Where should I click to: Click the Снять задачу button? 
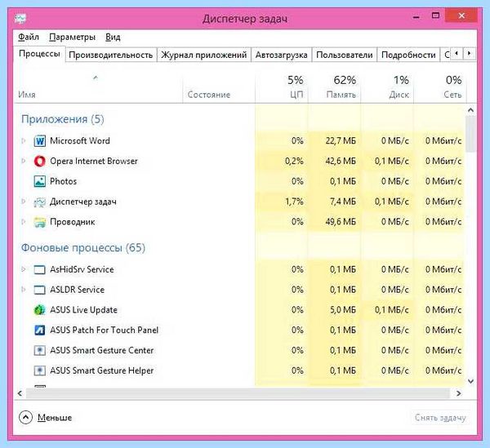(440, 418)
